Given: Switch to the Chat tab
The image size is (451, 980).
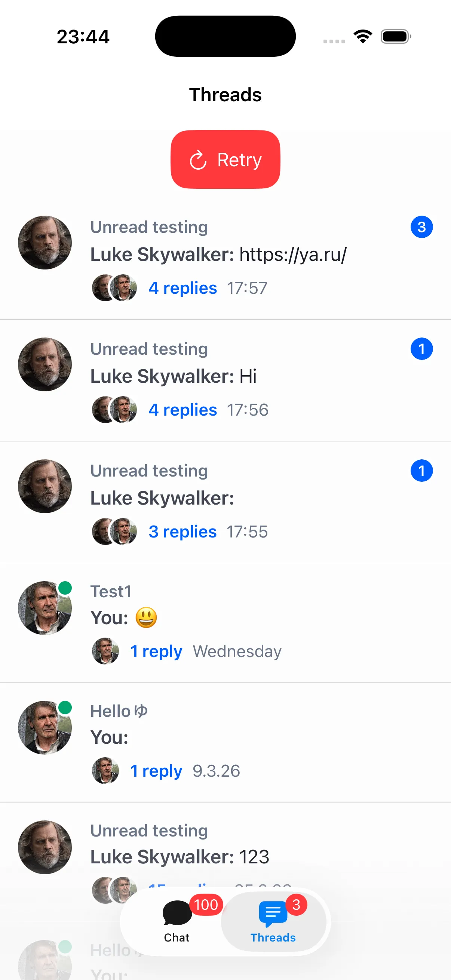Looking at the screenshot, I should click(x=177, y=921).
